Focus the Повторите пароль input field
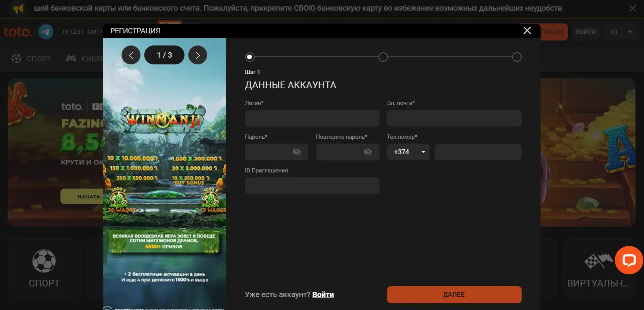Viewport: 644px width, 310px height. [348, 152]
